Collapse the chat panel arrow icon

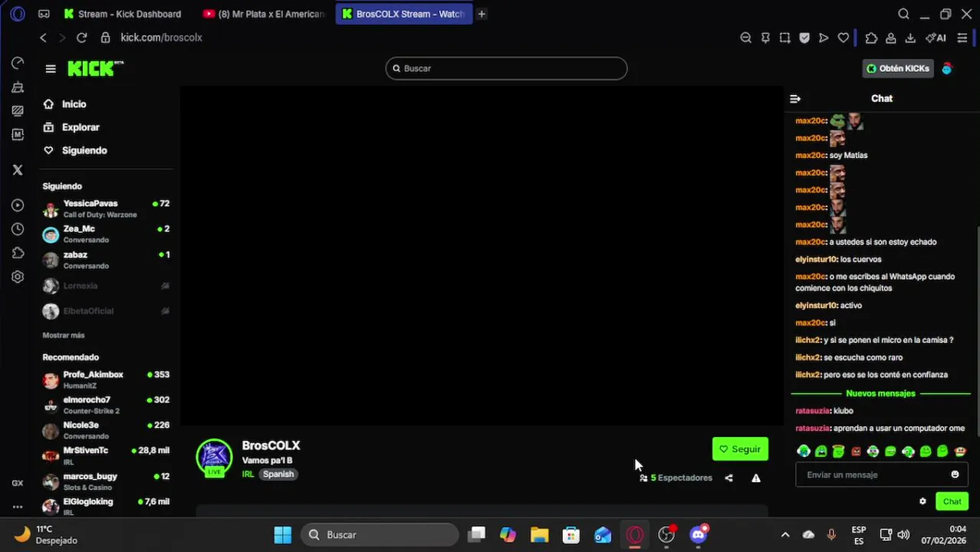pos(795,99)
